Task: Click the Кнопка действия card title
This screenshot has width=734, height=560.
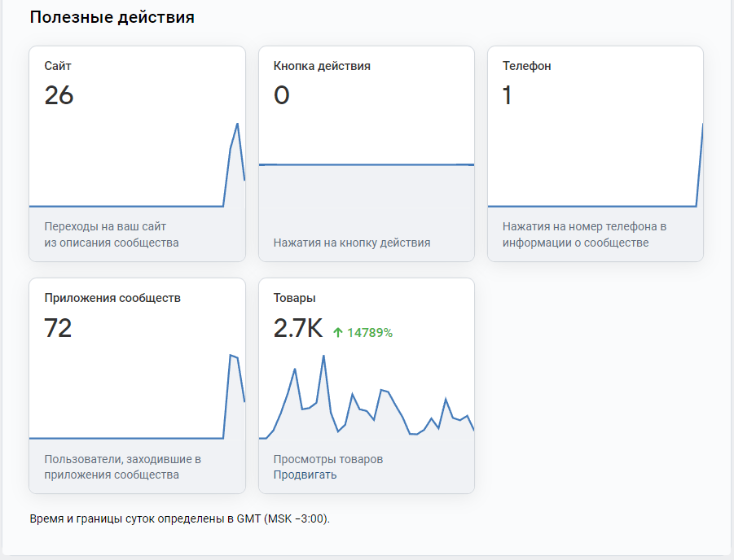Action: pyautogui.click(x=322, y=66)
